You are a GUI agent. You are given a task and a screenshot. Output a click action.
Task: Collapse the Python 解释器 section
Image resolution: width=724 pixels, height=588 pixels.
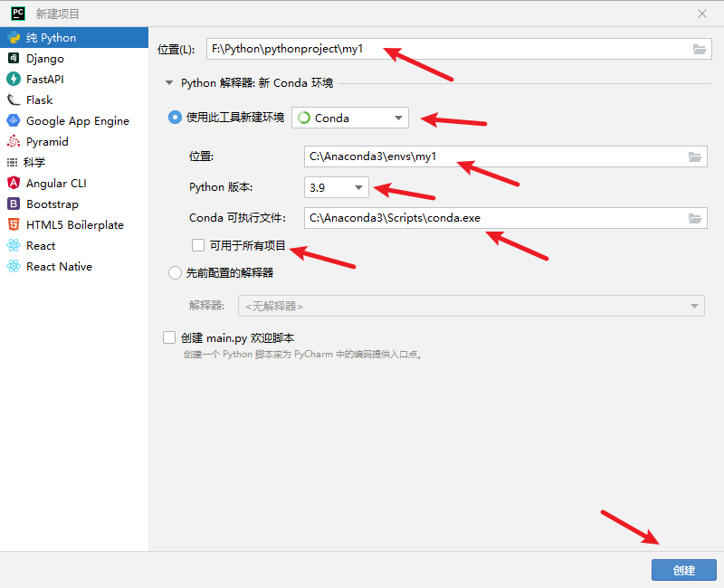(169, 83)
